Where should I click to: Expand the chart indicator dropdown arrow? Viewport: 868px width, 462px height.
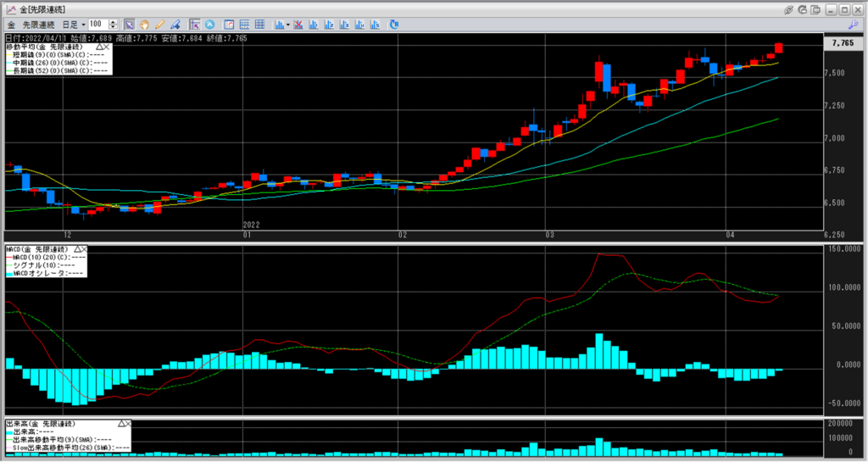(x=288, y=25)
